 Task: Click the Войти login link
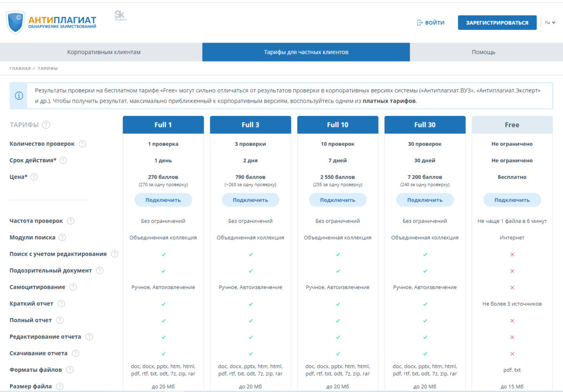click(x=430, y=23)
